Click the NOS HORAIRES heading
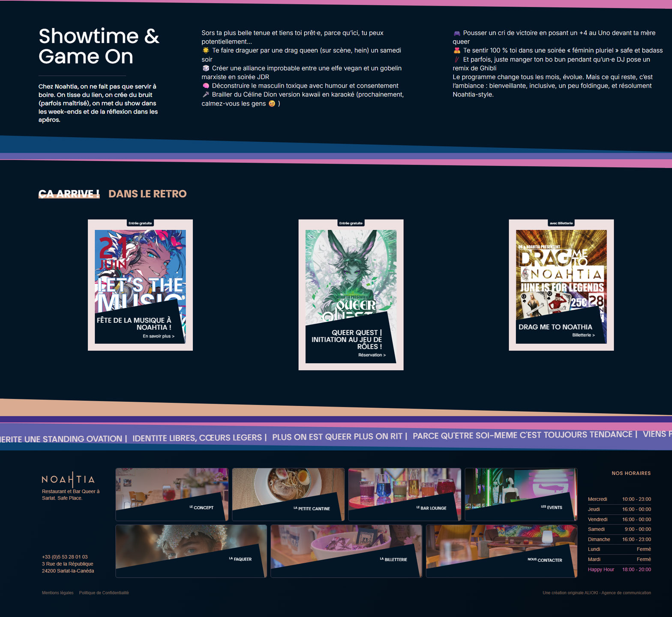672x617 pixels. [631, 473]
